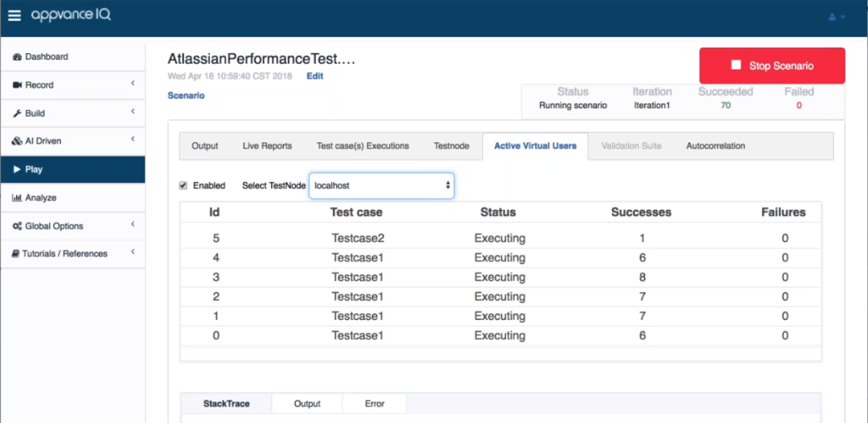
Task: Click the Global Options gears icon
Action: [x=17, y=226]
